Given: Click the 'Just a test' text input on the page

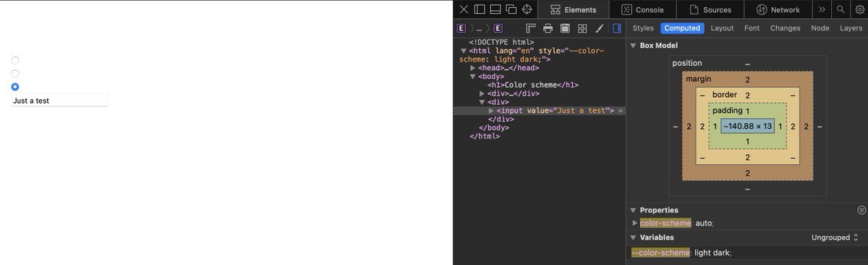Looking at the screenshot, I should point(59,101).
